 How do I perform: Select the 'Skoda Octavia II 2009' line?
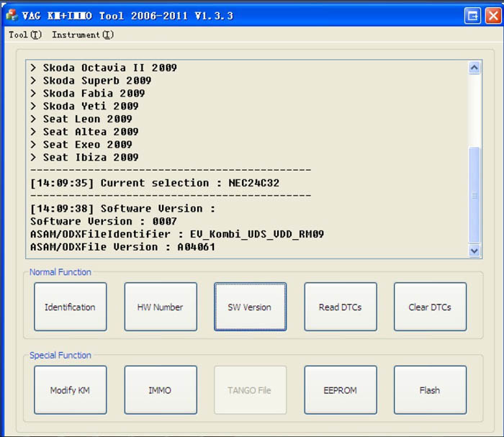104,68
